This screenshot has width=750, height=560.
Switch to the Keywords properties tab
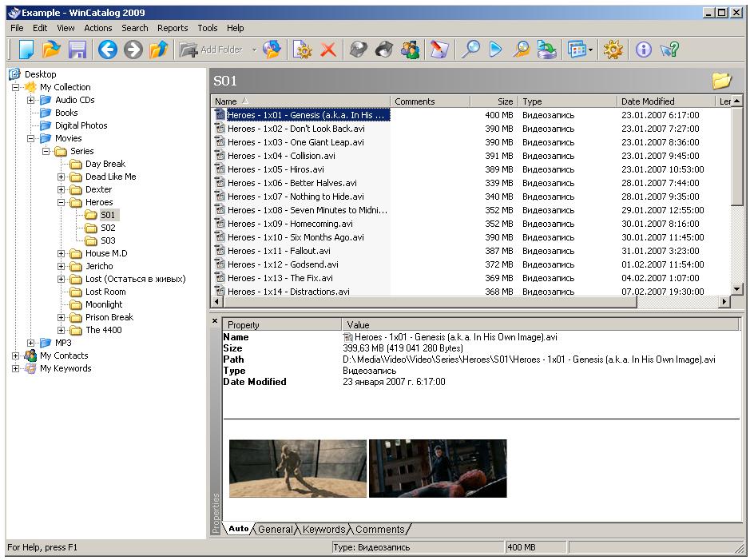tap(323, 530)
